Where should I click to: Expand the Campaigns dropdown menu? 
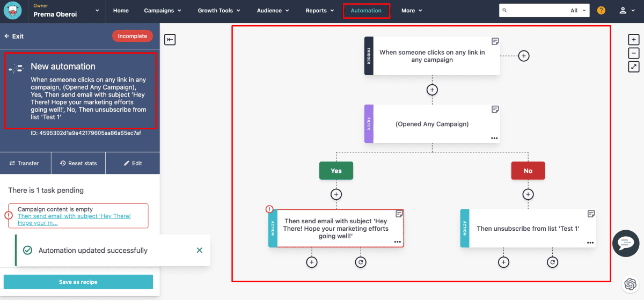pyautogui.click(x=163, y=11)
